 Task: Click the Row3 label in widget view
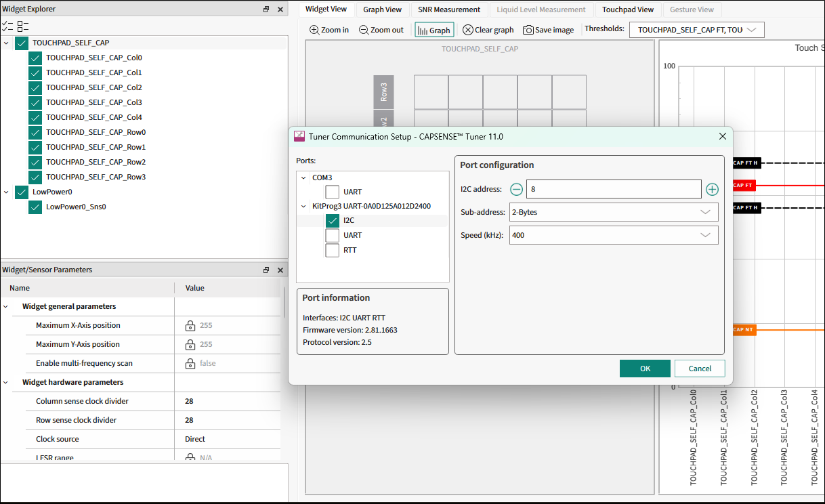tap(383, 91)
